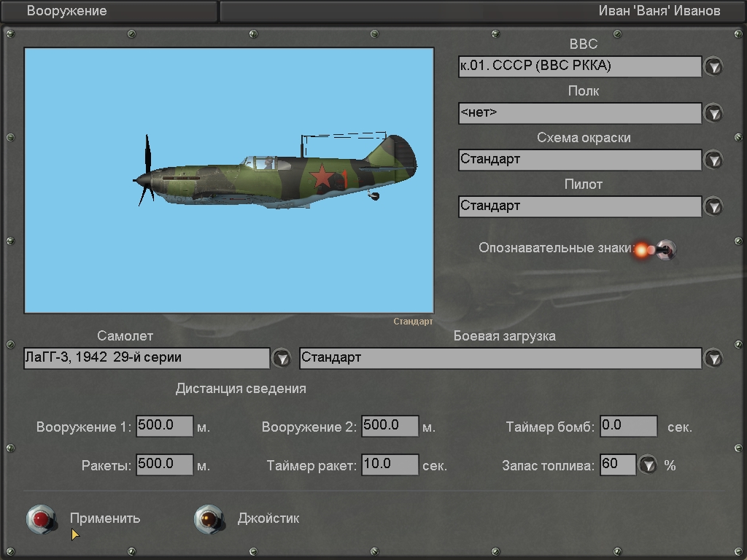Click the red Применить round button

point(40,519)
